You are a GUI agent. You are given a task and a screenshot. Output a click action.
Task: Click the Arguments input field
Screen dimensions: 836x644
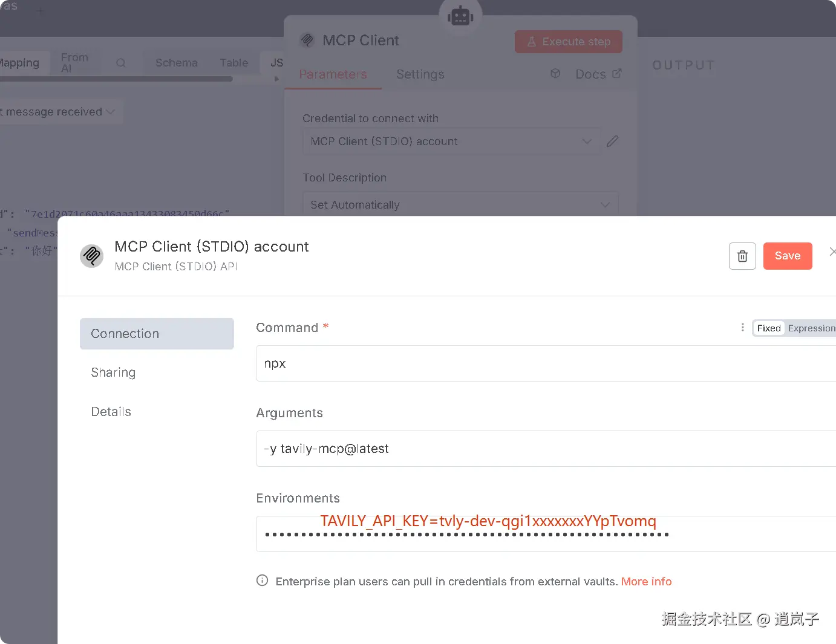pyautogui.click(x=546, y=449)
